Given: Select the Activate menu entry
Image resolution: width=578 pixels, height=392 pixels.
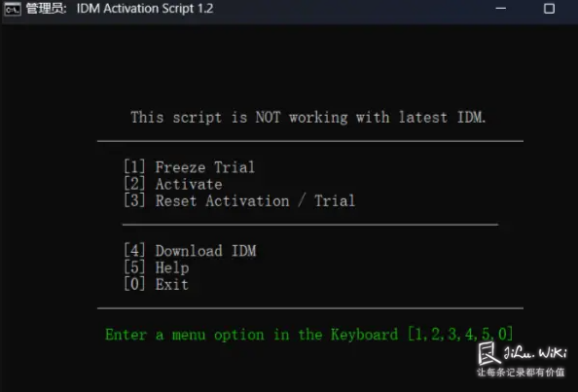Looking at the screenshot, I should [173, 184].
